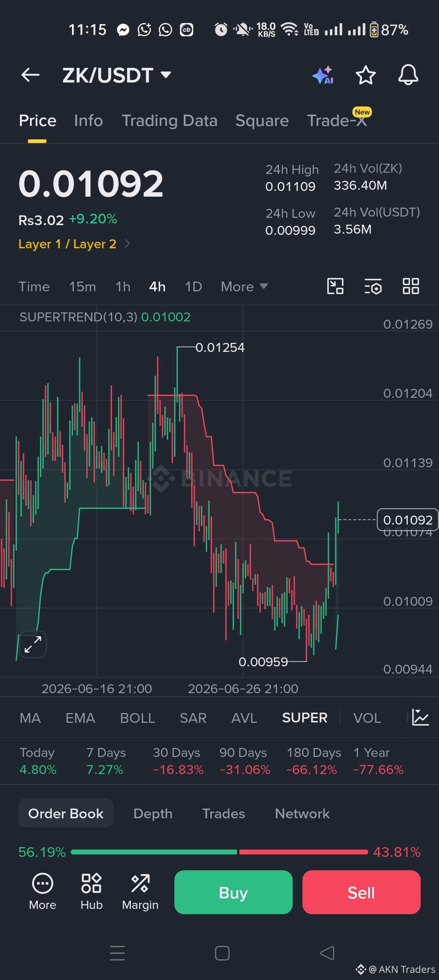This screenshot has width=439, height=980.
Task: Tap the 90 Days -31.06% change
Action: [x=244, y=761]
